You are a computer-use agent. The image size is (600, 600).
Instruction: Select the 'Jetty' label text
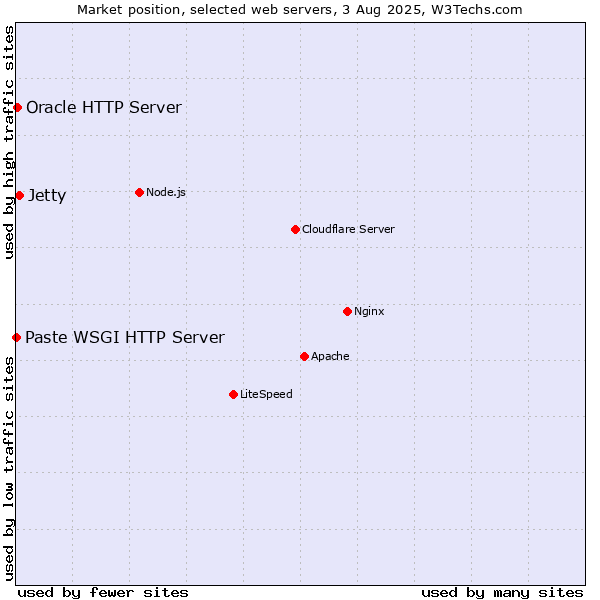[x=47, y=196]
